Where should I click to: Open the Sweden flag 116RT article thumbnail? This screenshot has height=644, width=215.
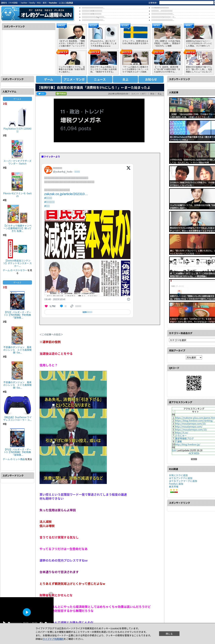click(135, 32)
